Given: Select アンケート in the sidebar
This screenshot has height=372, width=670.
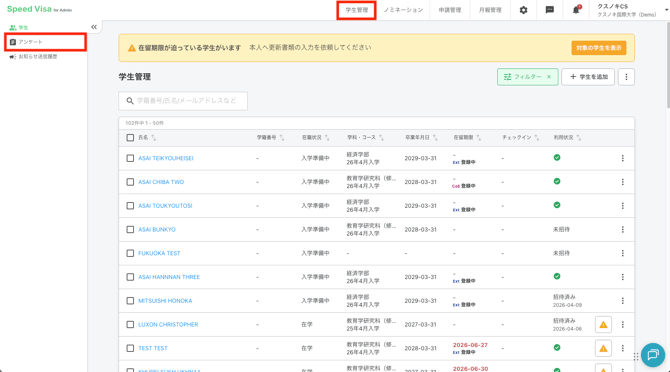Looking at the screenshot, I should (45, 42).
